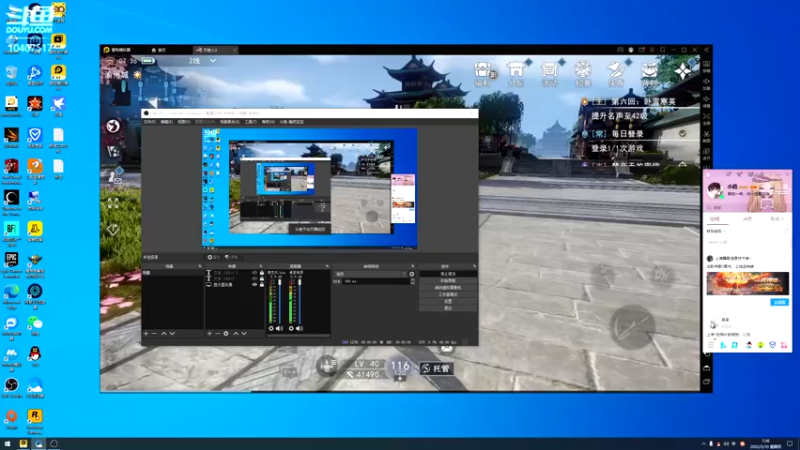Open the 福利 treasure chest icon in game
Image resolution: width=800 pixels, height=450 pixels.
pos(483,74)
